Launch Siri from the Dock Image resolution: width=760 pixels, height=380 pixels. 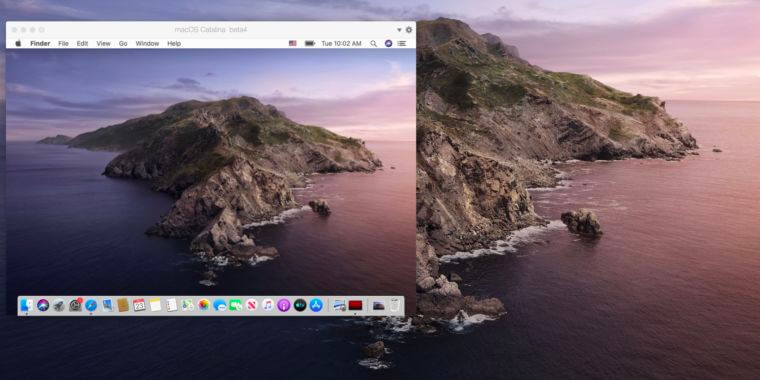(43, 305)
